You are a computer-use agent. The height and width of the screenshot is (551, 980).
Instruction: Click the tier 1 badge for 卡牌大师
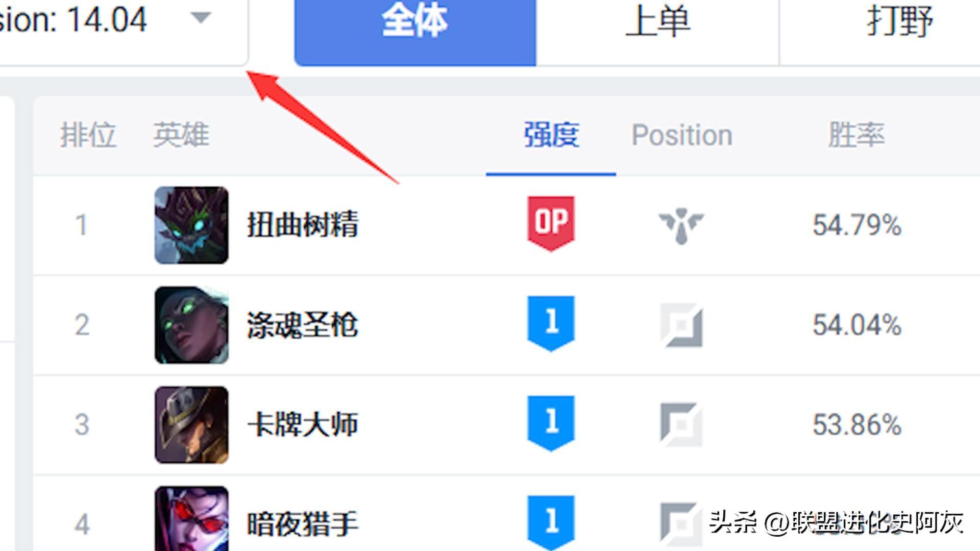tap(551, 423)
